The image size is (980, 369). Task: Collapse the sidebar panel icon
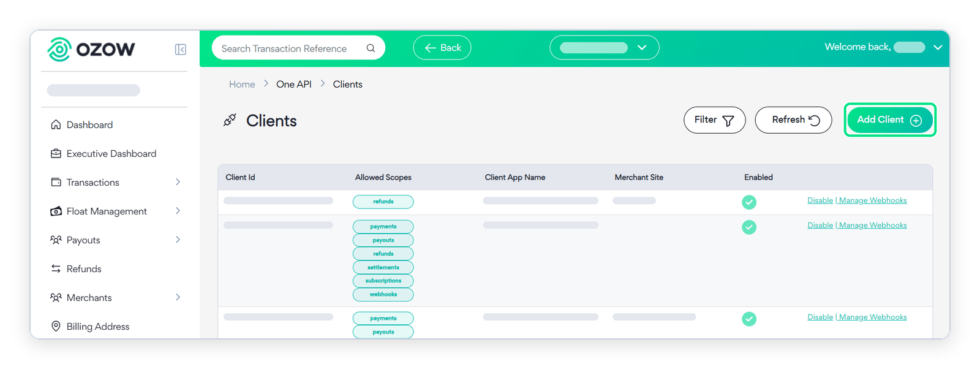180,50
